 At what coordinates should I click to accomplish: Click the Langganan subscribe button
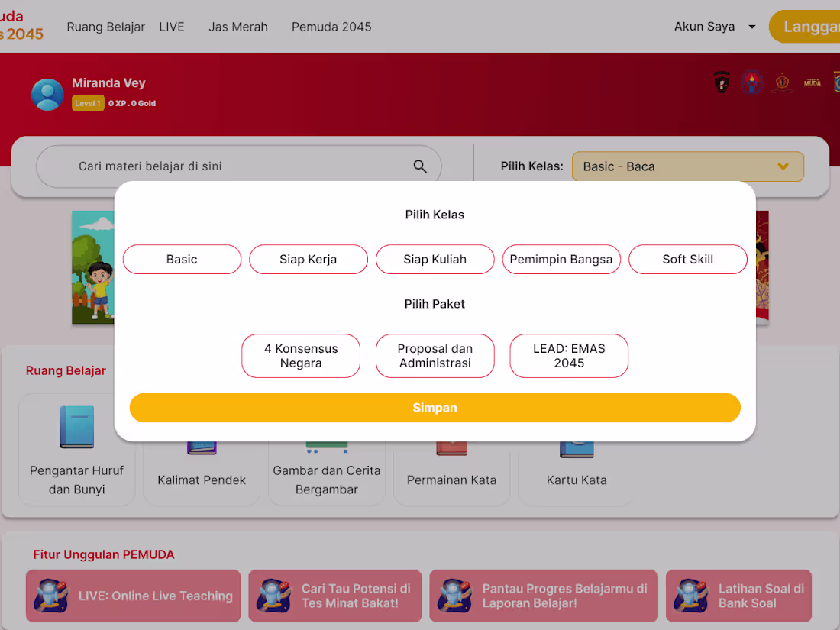pos(805,27)
